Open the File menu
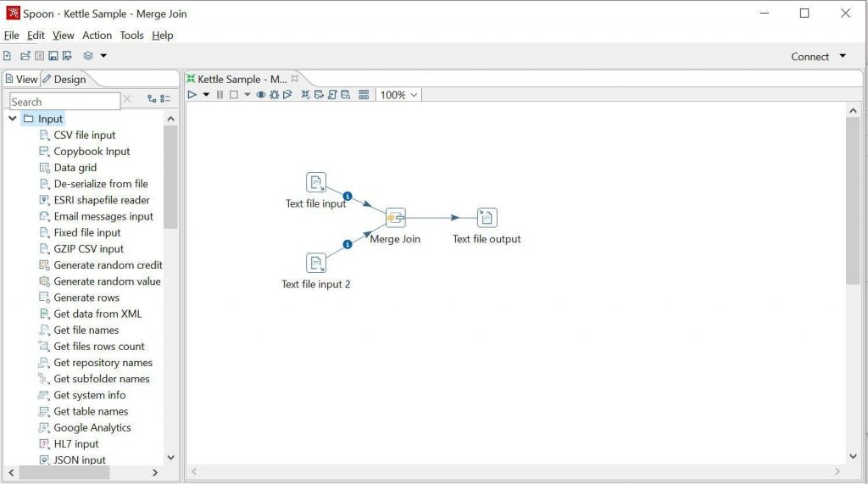The width and height of the screenshot is (868, 484). tap(12, 36)
